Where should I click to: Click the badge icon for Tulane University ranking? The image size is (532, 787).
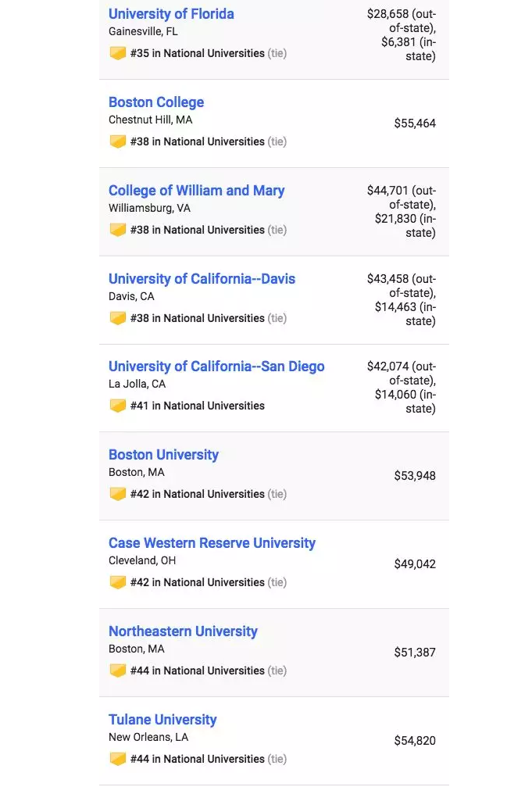[118, 759]
